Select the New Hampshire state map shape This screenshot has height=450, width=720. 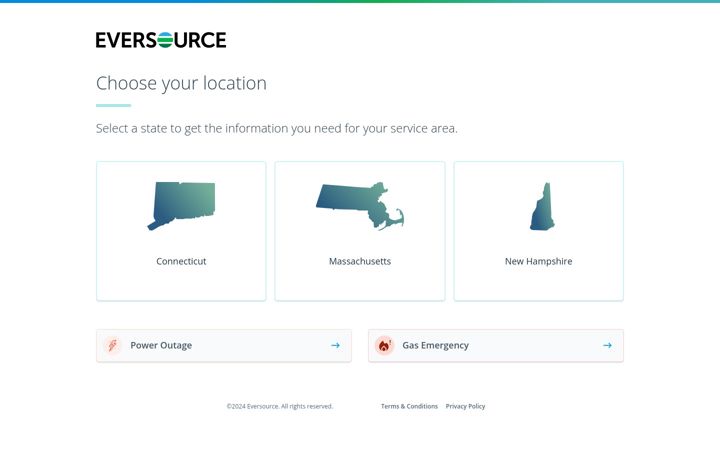coord(542,206)
